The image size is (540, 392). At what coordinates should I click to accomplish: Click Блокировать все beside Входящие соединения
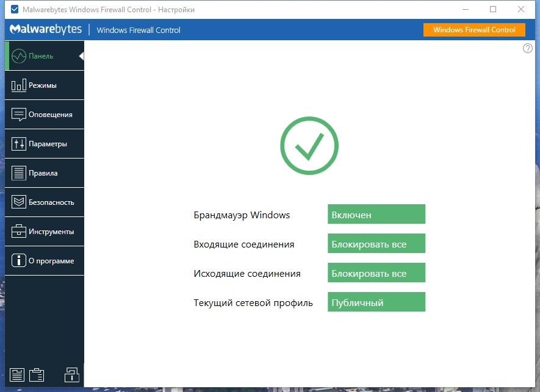(376, 243)
